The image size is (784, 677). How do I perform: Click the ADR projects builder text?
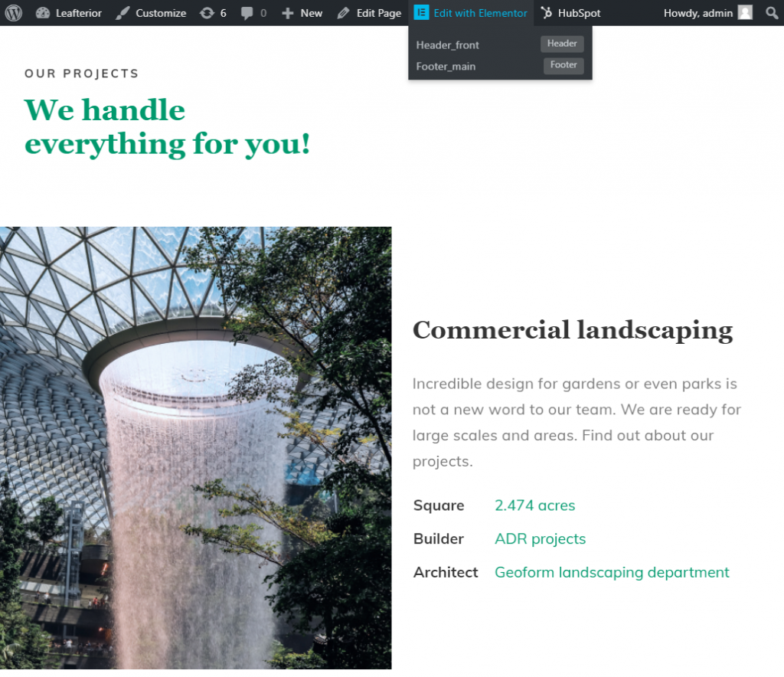tap(540, 539)
